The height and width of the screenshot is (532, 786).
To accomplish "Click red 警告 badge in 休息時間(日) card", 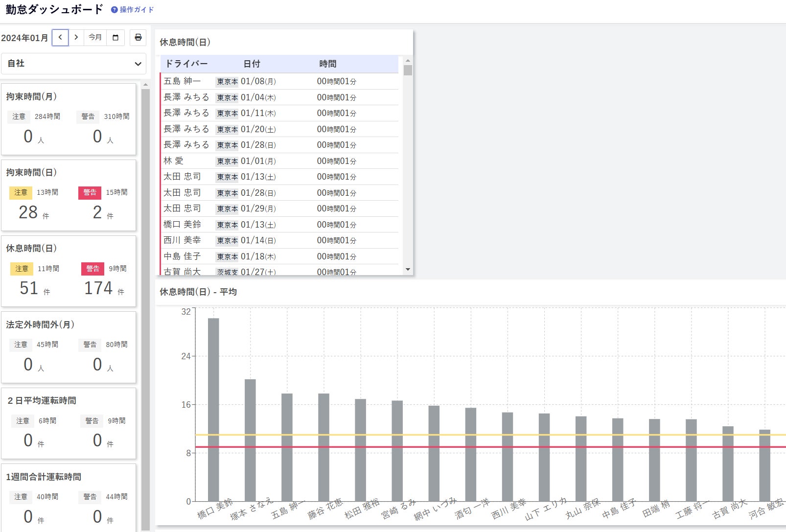I will pyautogui.click(x=92, y=269).
